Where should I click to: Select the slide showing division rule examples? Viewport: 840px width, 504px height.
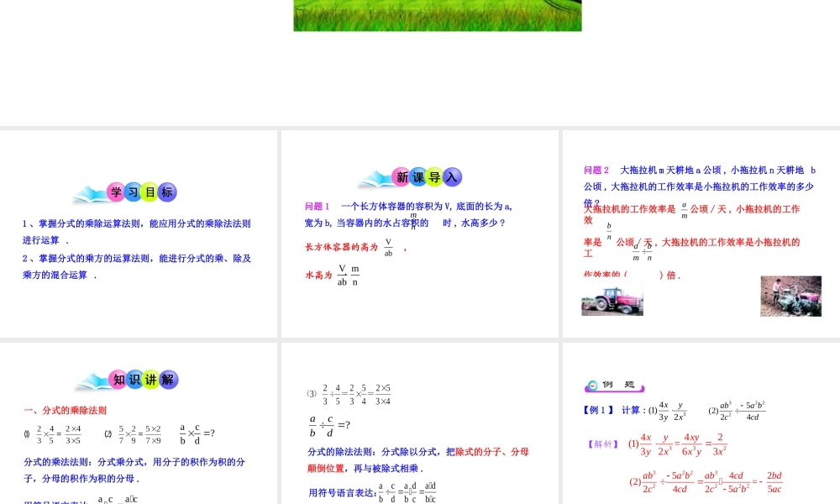(420, 420)
